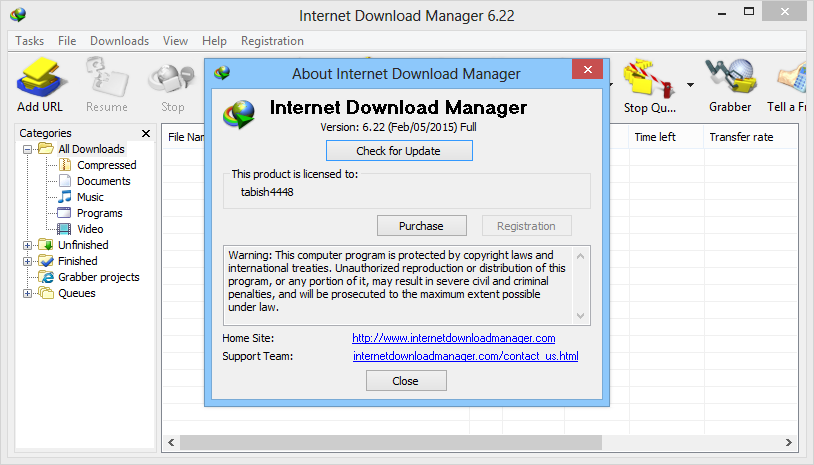Open Grabber projects in categories
The image size is (814, 465).
[x=98, y=277]
